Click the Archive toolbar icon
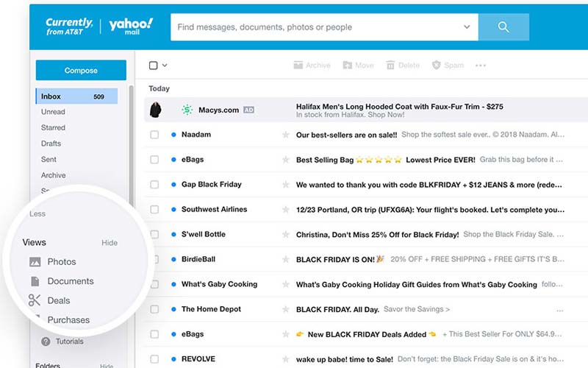Viewport: 588px width, 368px height. (x=298, y=66)
